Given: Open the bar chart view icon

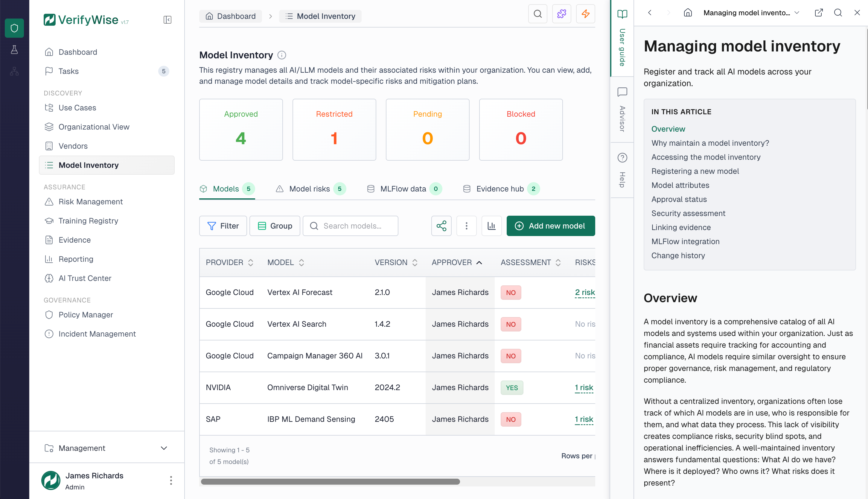Looking at the screenshot, I should (x=491, y=226).
